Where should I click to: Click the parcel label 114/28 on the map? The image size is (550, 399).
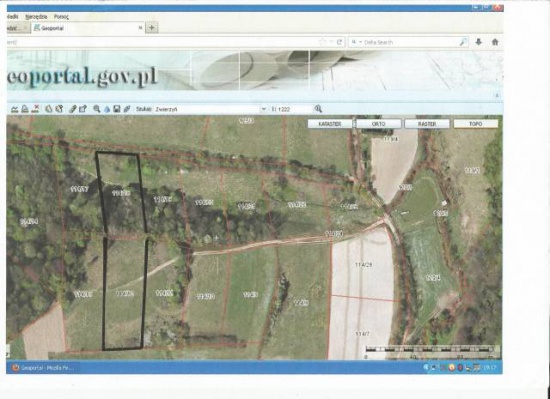pos(363,265)
